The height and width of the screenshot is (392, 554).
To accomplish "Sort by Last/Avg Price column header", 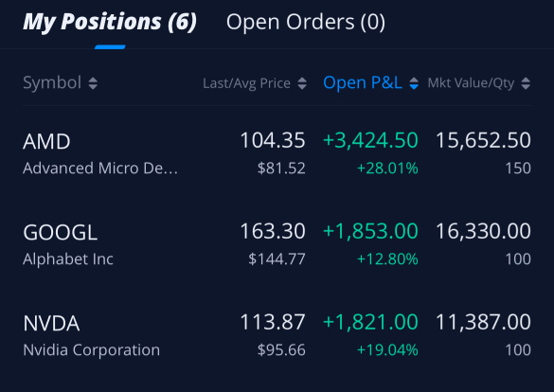I will point(246,83).
